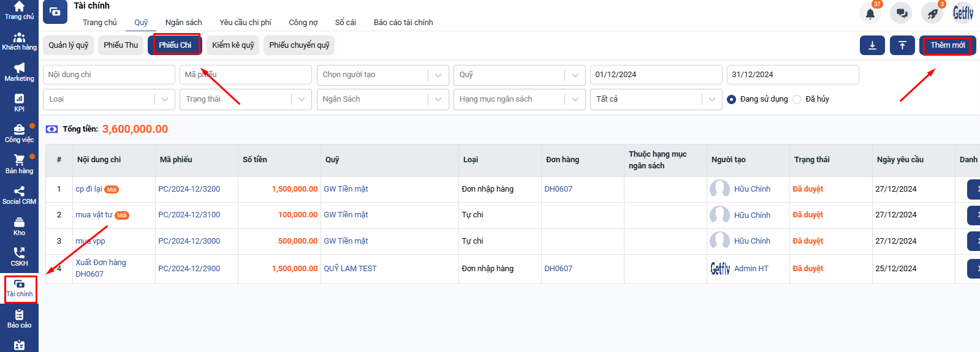The image size is (980, 352).
Task: Open voucher link PC/2024-12/3200
Action: pos(189,189)
